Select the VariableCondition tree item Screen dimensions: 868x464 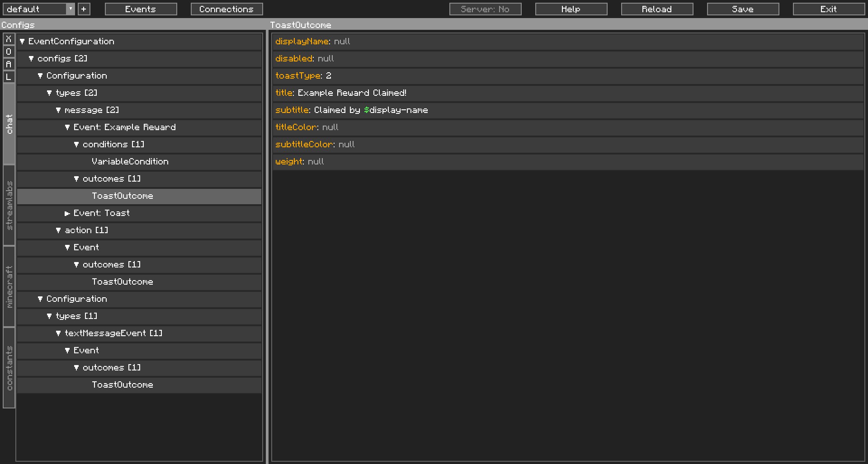[130, 162]
